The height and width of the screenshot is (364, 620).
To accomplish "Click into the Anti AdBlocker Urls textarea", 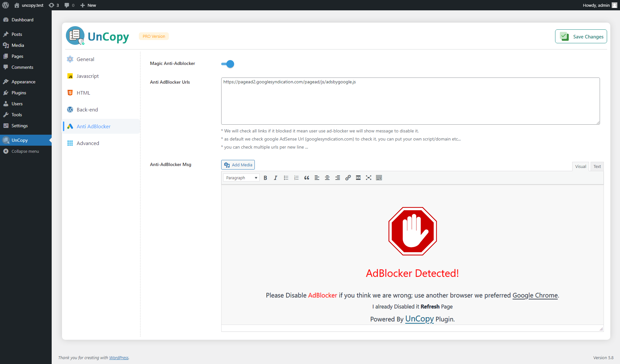I will pos(410,101).
